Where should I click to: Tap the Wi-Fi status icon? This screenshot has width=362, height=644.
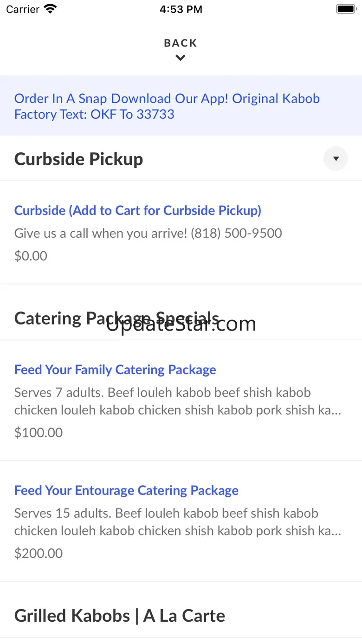click(50, 9)
